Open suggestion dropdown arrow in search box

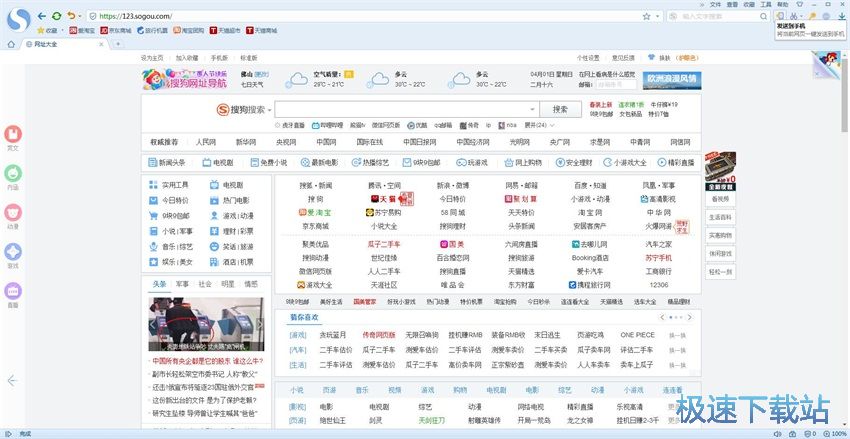coord(532,109)
